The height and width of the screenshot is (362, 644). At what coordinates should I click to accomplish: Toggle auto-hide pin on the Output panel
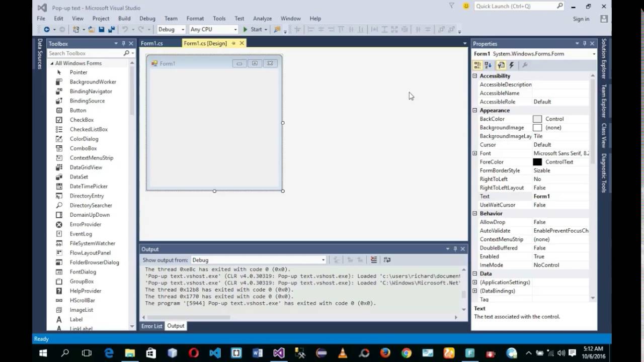[455, 249]
